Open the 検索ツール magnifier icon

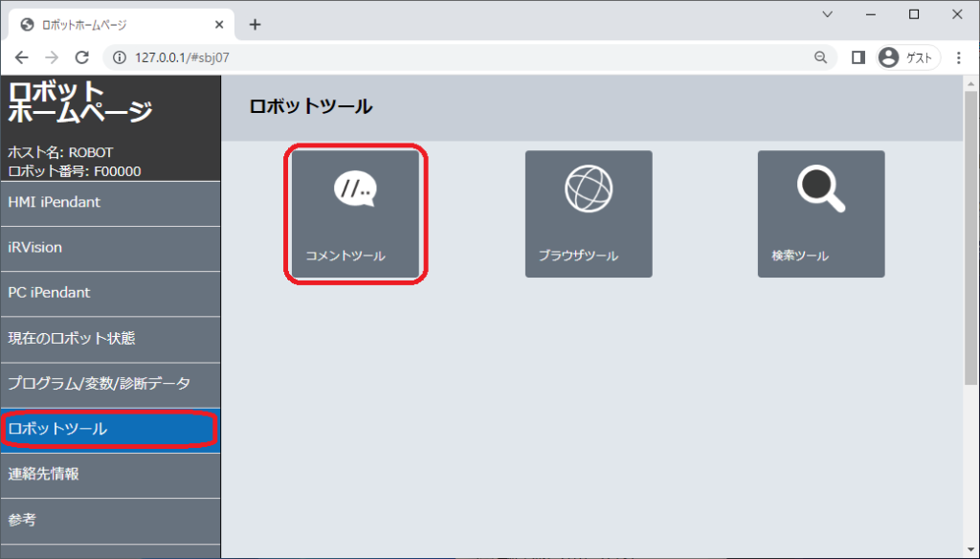[x=821, y=189]
